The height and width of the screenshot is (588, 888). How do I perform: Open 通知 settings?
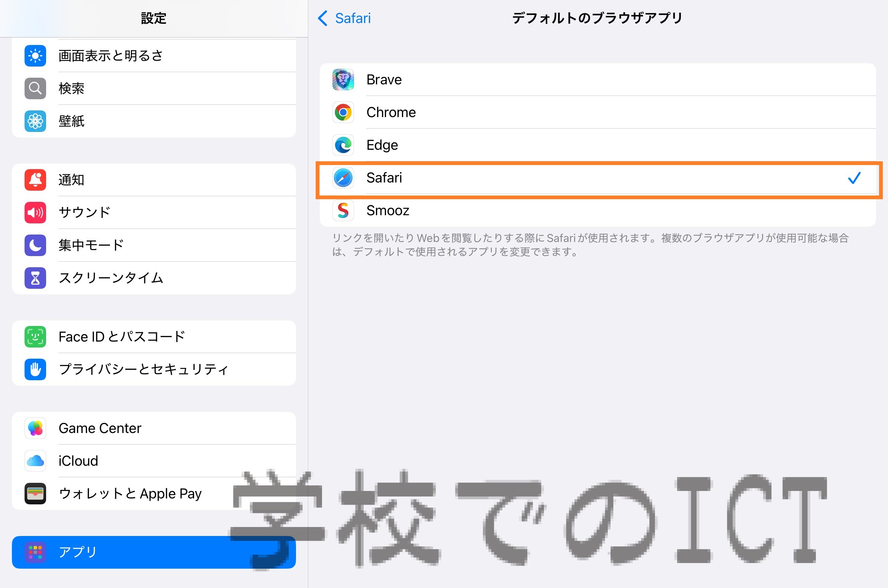[x=154, y=180]
